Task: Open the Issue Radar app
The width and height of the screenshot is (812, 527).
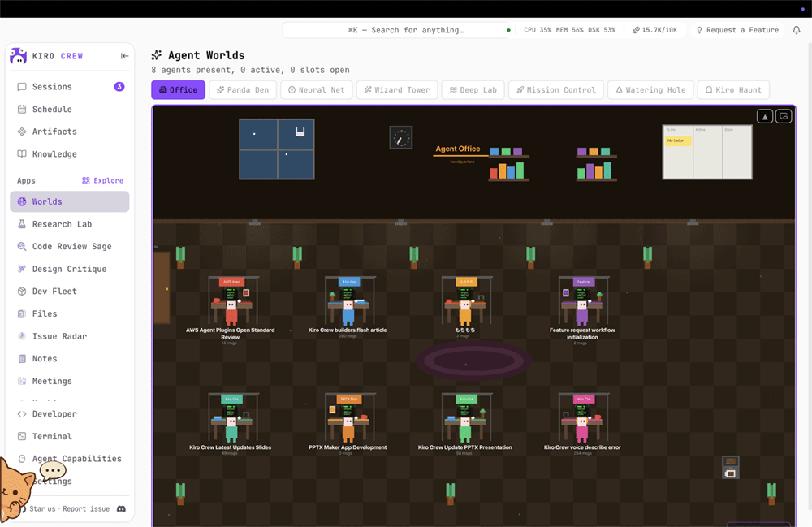Action: [x=69, y=336]
